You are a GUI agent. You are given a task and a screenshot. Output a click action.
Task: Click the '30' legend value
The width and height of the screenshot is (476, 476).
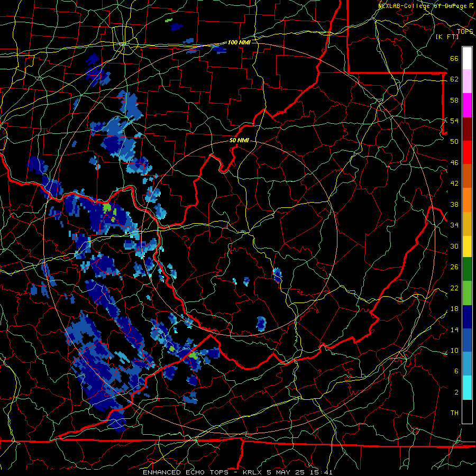[x=454, y=246]
